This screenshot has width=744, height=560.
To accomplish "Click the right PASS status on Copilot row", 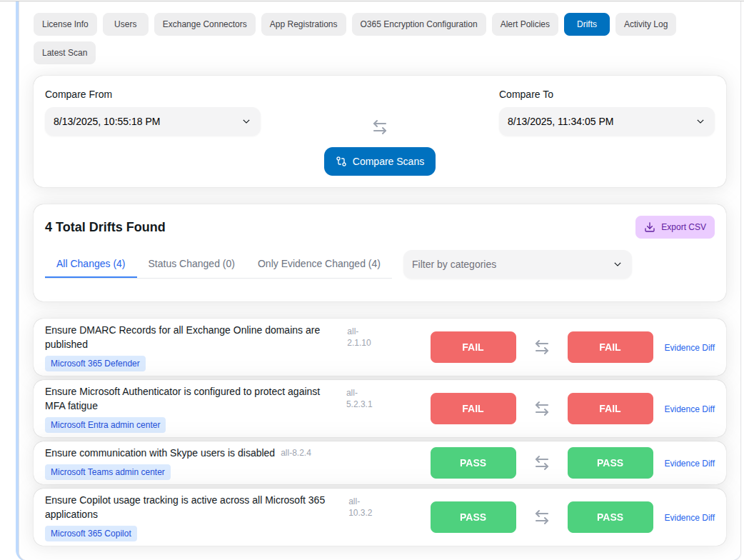I will [610, 517].
